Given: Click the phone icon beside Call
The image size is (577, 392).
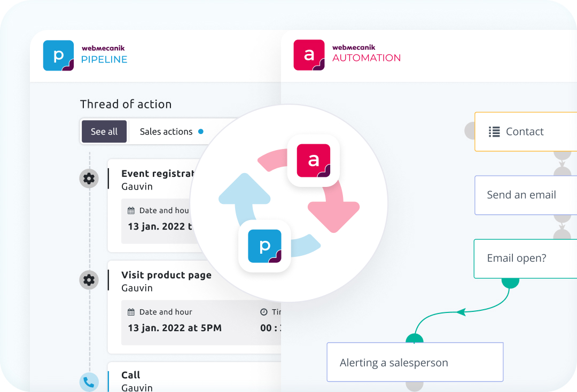Looking at the screenshot, I should tap(89, 382).
